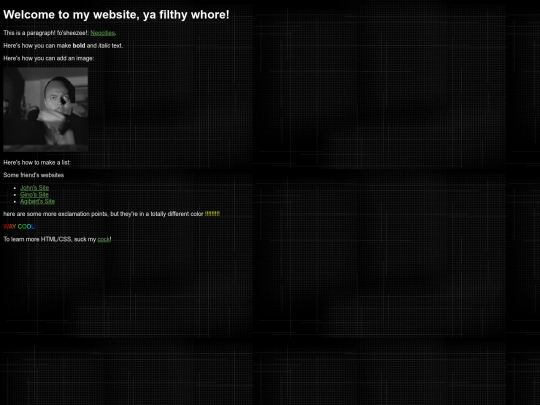Visit John's Site link
Viewport: 540px width, 405px height.
[34, 188]
